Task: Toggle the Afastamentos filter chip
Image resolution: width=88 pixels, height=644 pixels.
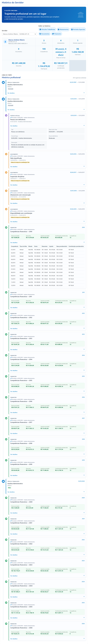Action: (x=63, y=29)
